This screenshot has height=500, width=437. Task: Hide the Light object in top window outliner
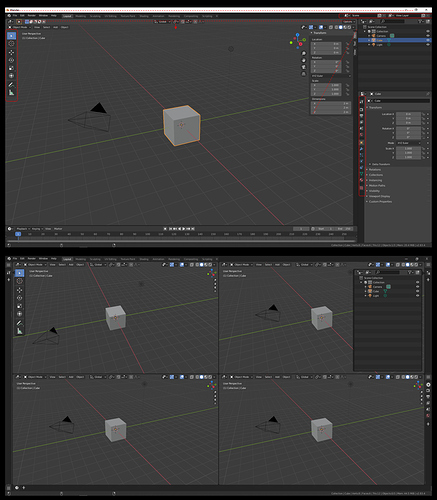pyautogui.click(x=428, y=44)
